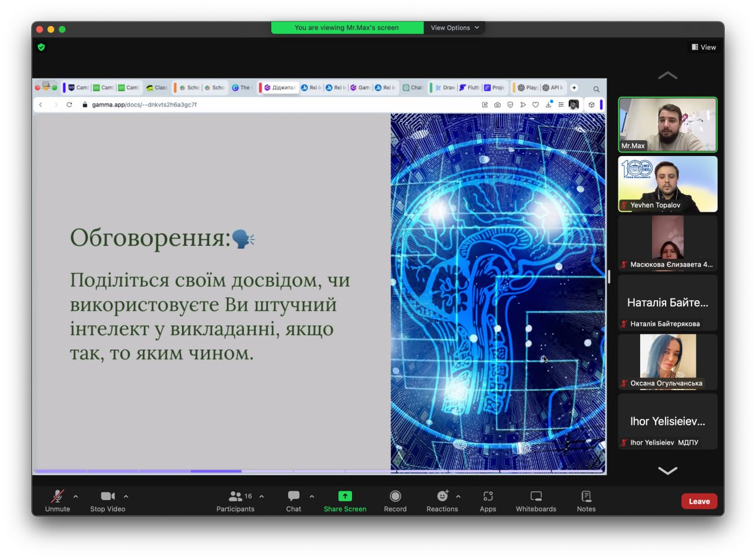Open the Reactions emoji menu

[x=442, y=497]
